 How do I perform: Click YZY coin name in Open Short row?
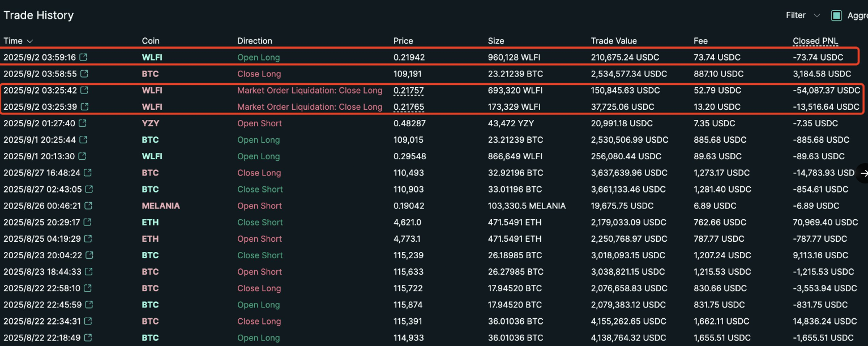coord(150,123)
